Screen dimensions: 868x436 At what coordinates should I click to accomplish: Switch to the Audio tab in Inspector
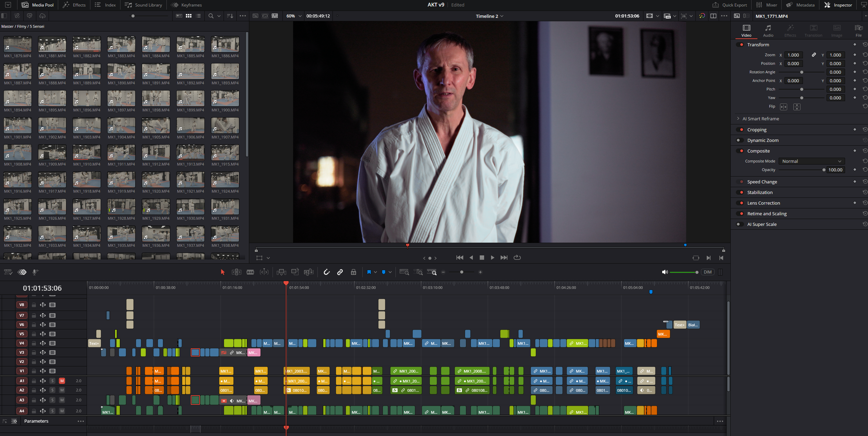coord(768,31)
